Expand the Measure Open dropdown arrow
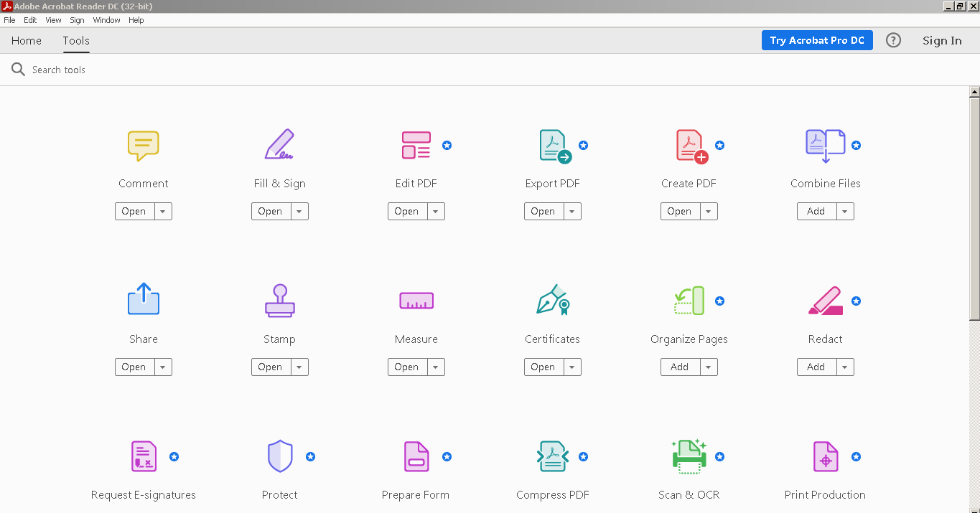This screenshot has width=980, height=513. [436, 367]
